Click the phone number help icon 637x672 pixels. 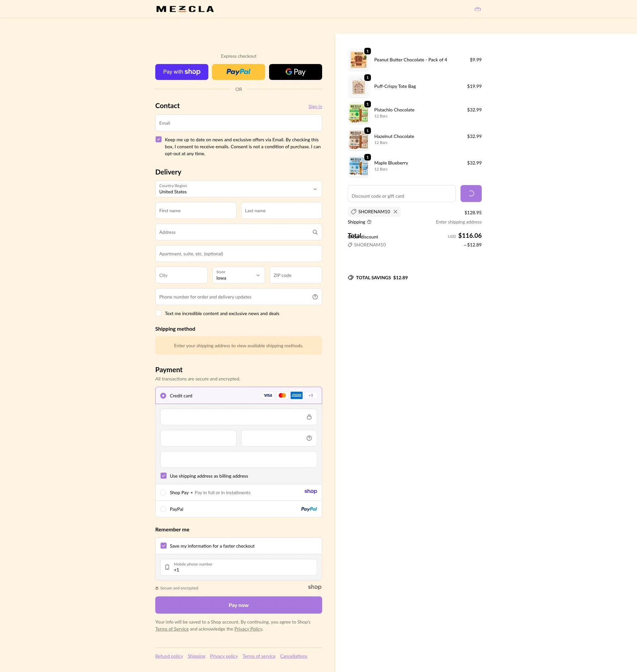point(315,297)
